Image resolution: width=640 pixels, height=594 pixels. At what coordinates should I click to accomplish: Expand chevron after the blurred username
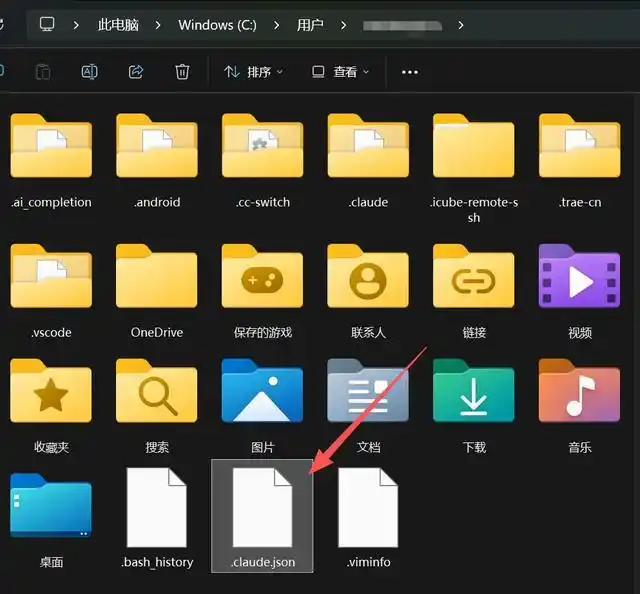(461, 25)
